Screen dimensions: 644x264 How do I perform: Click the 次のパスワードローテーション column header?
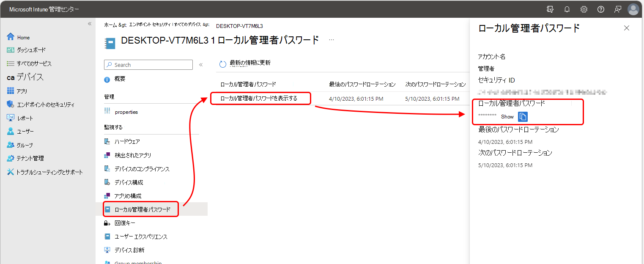(435, 84)
